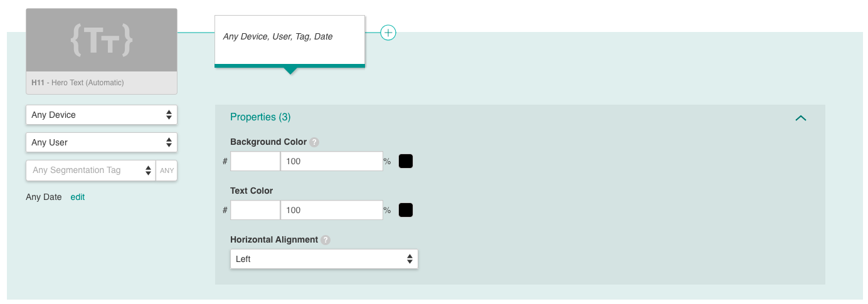Click the Hero Text curly-brace Tt icon
The width and height of the screenshot is (868, 304).
pos(102,40)
